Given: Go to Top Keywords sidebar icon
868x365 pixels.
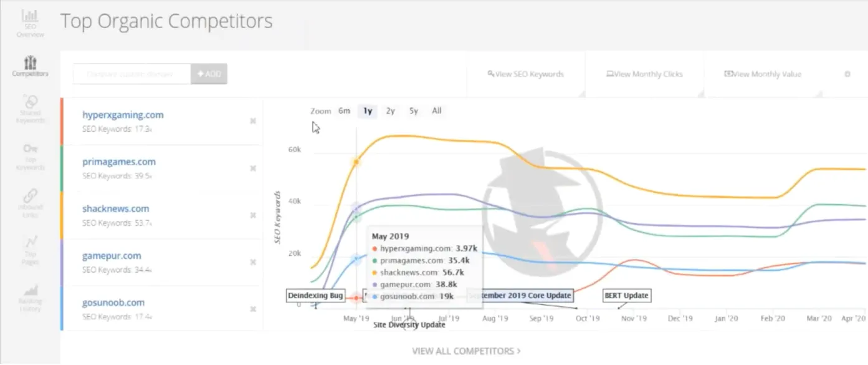Looking at the screenshot, I should [x=30, y=156].
